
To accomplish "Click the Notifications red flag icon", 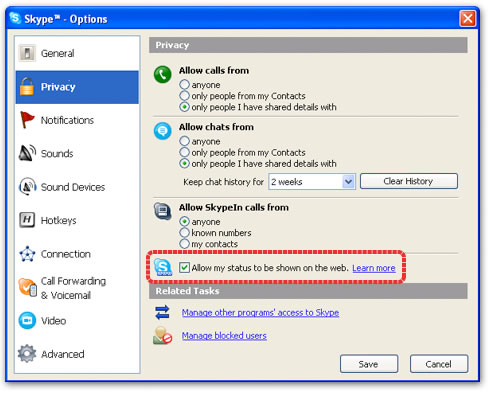I will tap(27, 120).
